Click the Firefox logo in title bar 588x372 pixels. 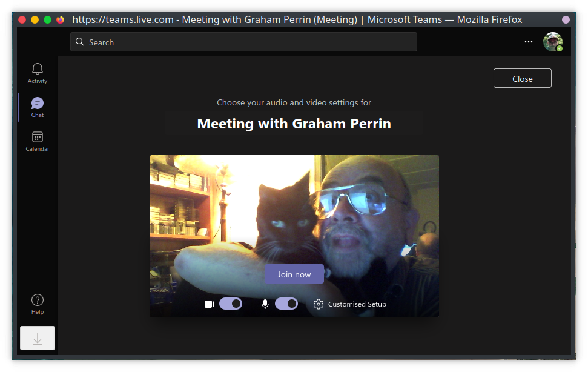(61, 19)
